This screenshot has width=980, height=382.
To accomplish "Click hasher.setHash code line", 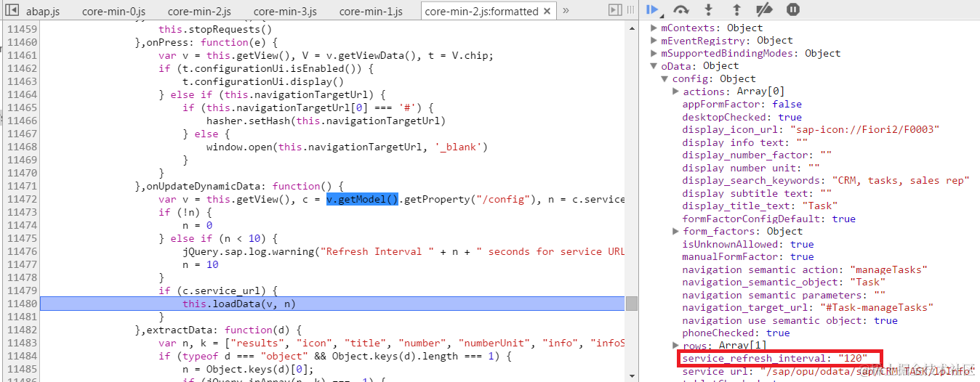I will (x=326, y=121).
